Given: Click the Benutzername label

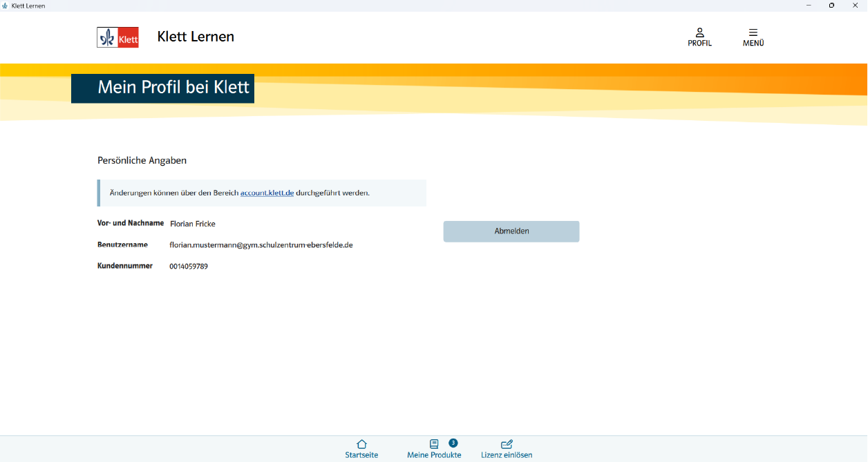Looking at the screenshot, I should 122,244.
